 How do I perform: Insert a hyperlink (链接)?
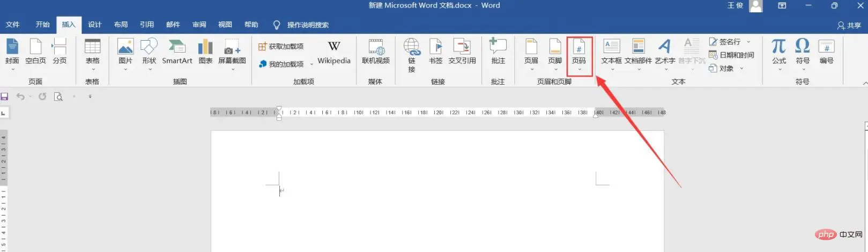point(412,55)
